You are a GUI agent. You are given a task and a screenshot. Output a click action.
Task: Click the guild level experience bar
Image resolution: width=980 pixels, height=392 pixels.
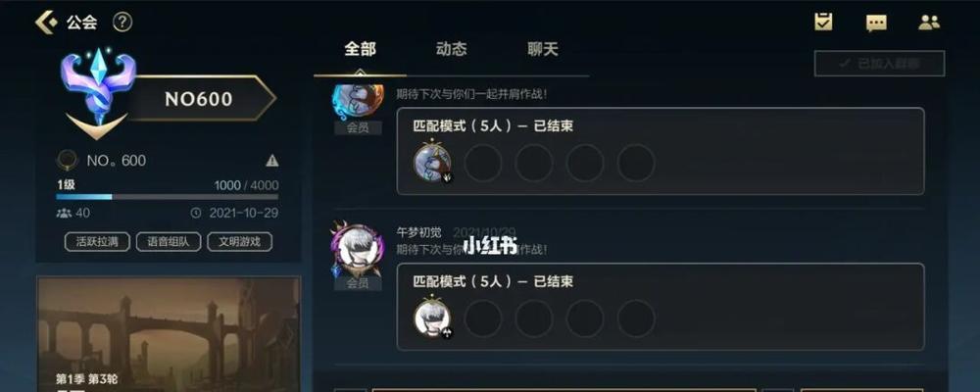[167, 197]
